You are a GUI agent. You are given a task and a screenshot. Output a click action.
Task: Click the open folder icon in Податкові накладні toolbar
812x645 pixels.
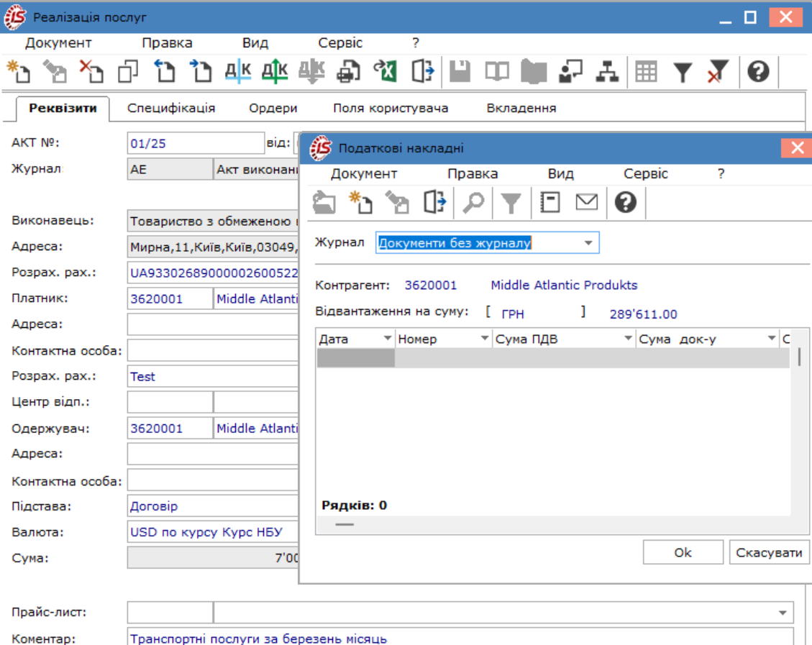[324, 202]
